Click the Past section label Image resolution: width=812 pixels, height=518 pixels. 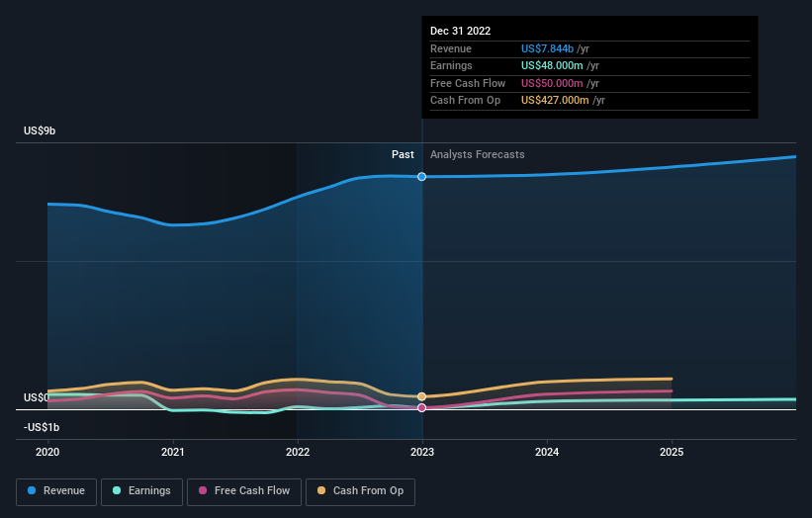click(x=403, y=155)
